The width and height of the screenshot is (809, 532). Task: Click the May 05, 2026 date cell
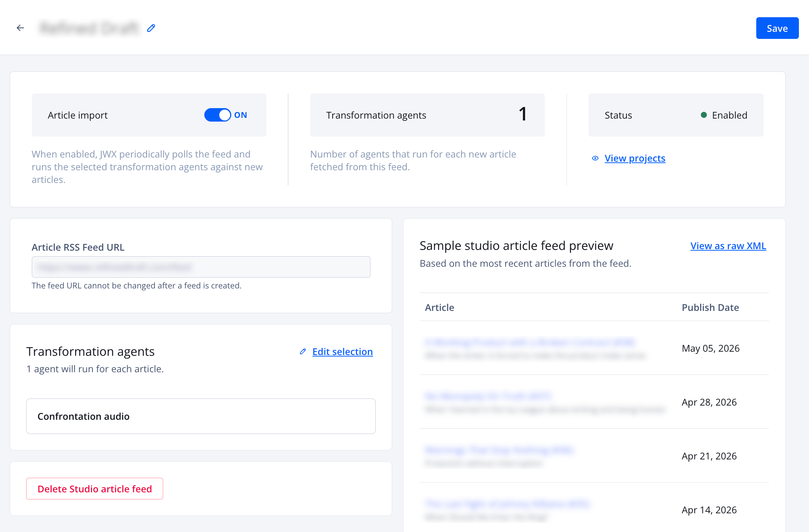point(711,348)
